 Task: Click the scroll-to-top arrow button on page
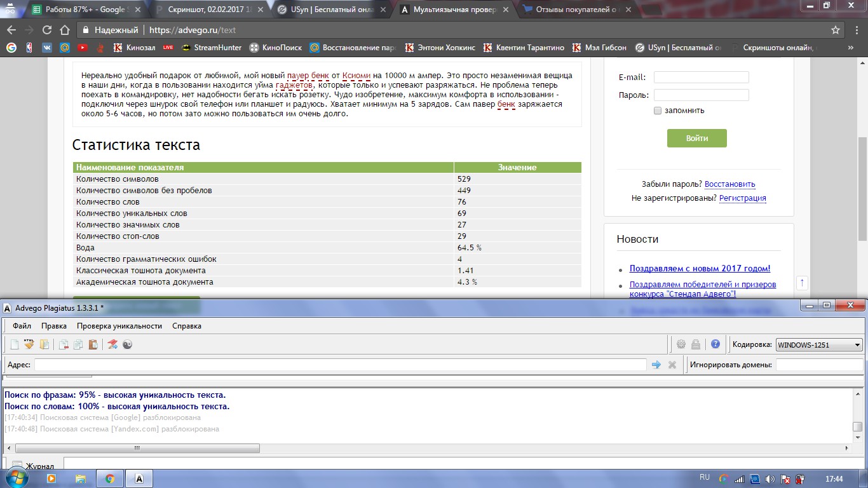tap(803, 282)
